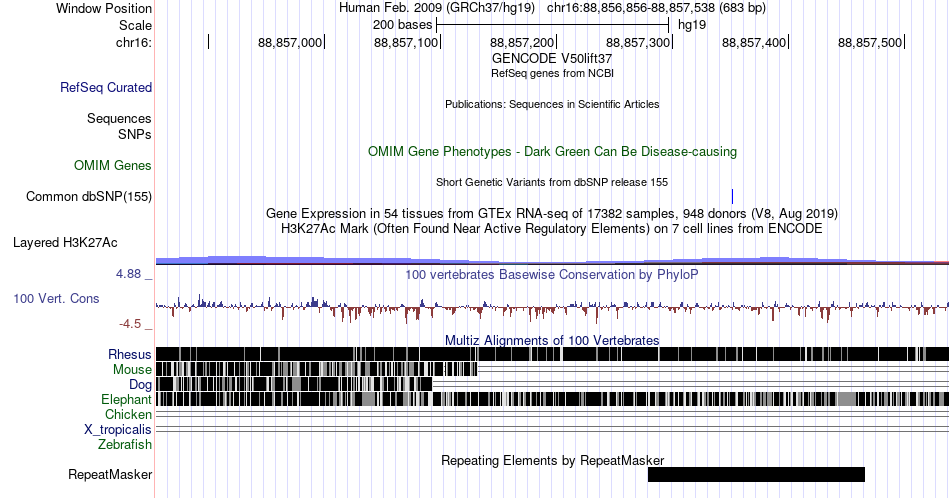950x498 pixels.
Task: Click the 88,857,300 ruler position
Action: coord(638,42)
